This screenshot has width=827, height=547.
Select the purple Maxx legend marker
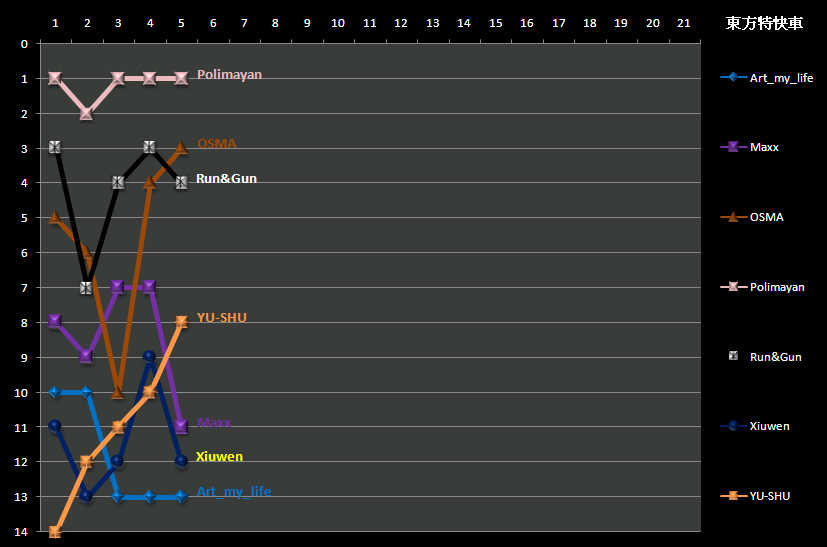[732, 147]
